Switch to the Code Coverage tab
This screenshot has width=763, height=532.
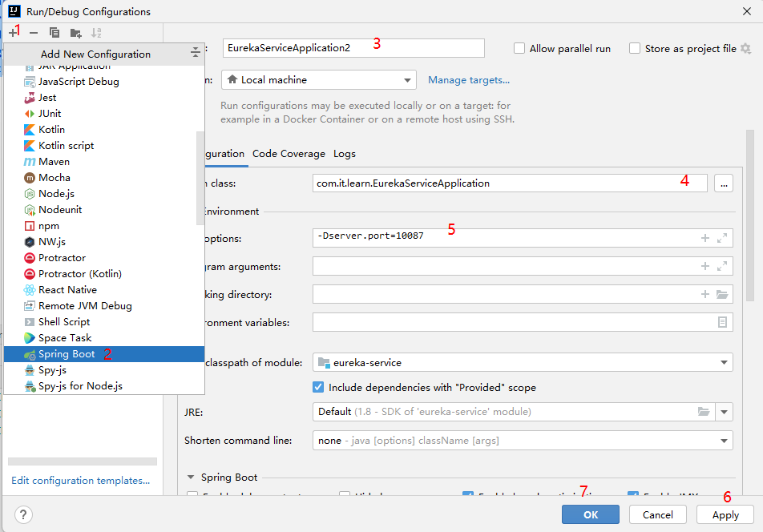(x=289, y=154)
